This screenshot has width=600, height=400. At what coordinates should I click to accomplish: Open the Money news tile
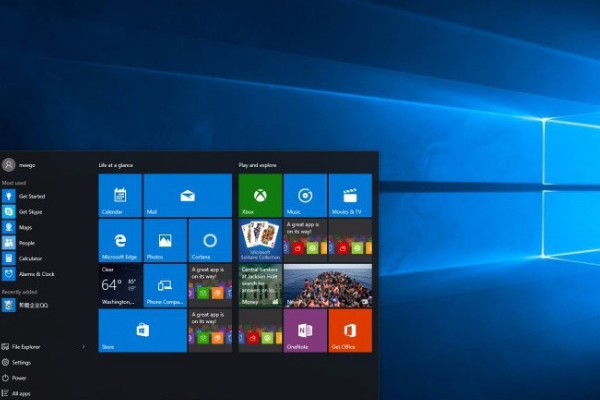click(260, 286)
